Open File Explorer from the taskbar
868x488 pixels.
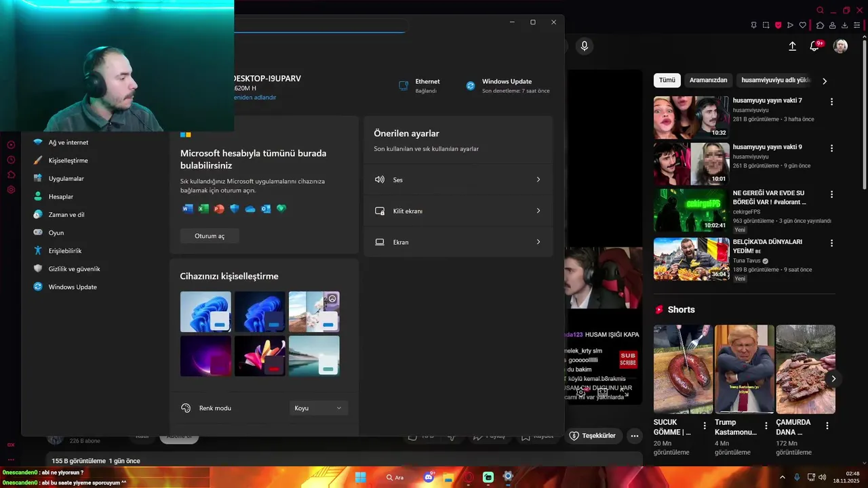tap(448, 477)
